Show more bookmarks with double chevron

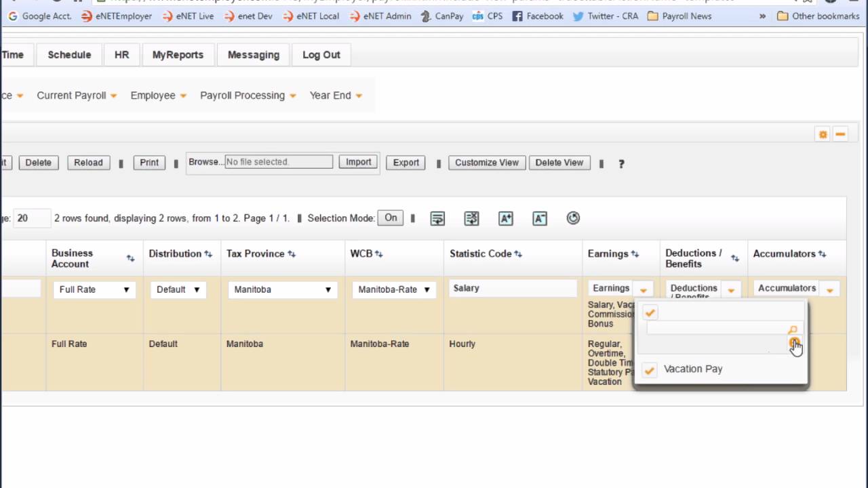pyautogui.click(x=762, y=16)
